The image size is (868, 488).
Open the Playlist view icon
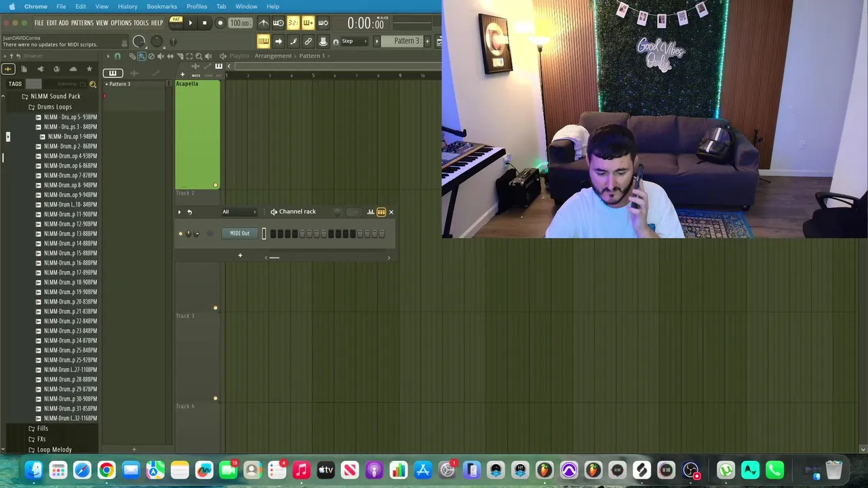tap(264, 41)
